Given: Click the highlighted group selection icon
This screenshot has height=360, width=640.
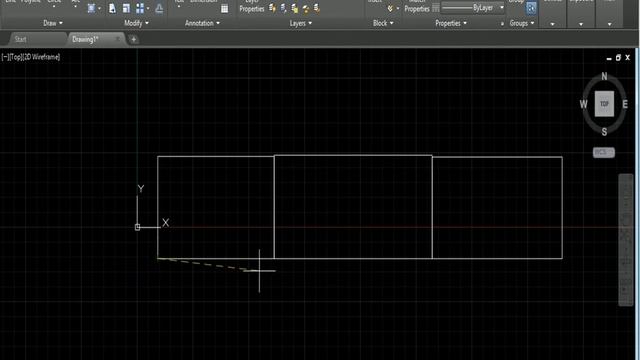Looking at the screenshot, I should pyautogui.click(x=531, y=8).
